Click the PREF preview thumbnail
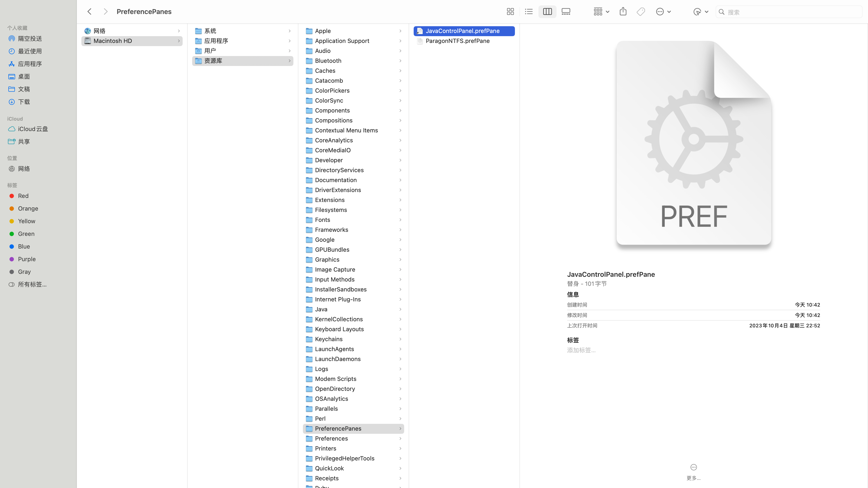The image size is (868, 488). coord(693,143)
